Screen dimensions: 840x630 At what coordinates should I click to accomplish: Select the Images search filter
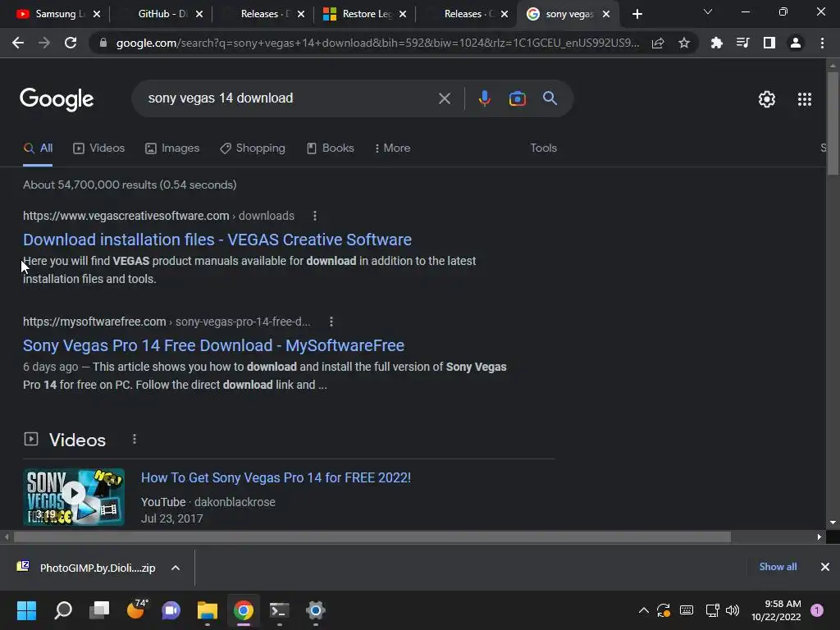click(172, 148)
